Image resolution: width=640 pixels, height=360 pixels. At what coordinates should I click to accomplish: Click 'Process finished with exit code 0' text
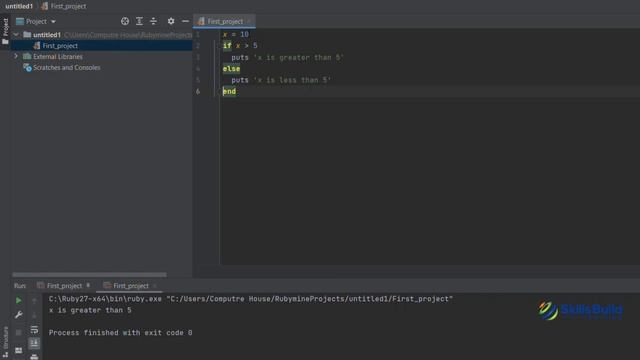tap(120, 333)
